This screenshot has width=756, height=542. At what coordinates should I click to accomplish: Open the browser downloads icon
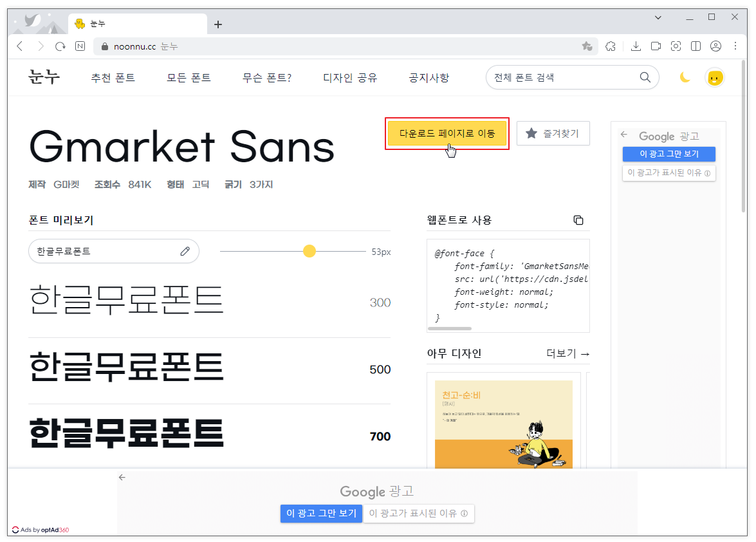pyautogui.click(x=636, y=46)
